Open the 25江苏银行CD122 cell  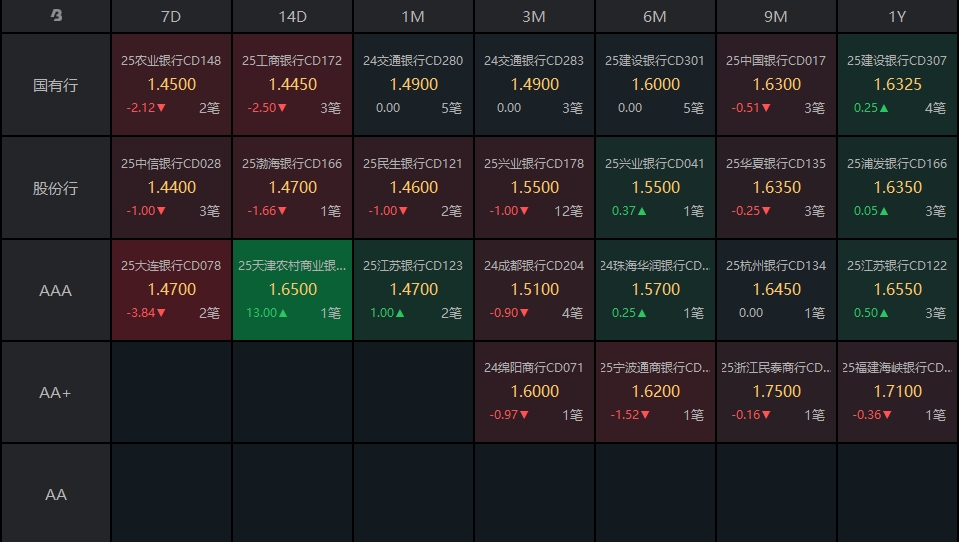pos(897,289)
